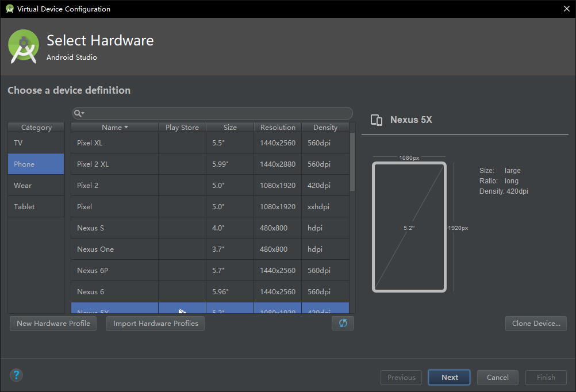Viewport: 576px width, 392px height.
Task: Click the 5.96" size cell
Action: (230, 292)
